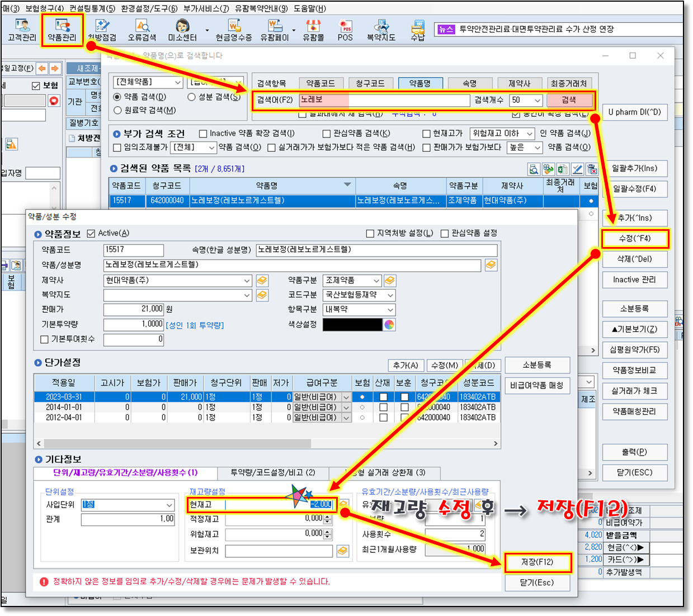Viewport: 693px width, 616px height.
Task: Open the 항목구분 내복약 dropdown
Action: [x=359, y=309]
